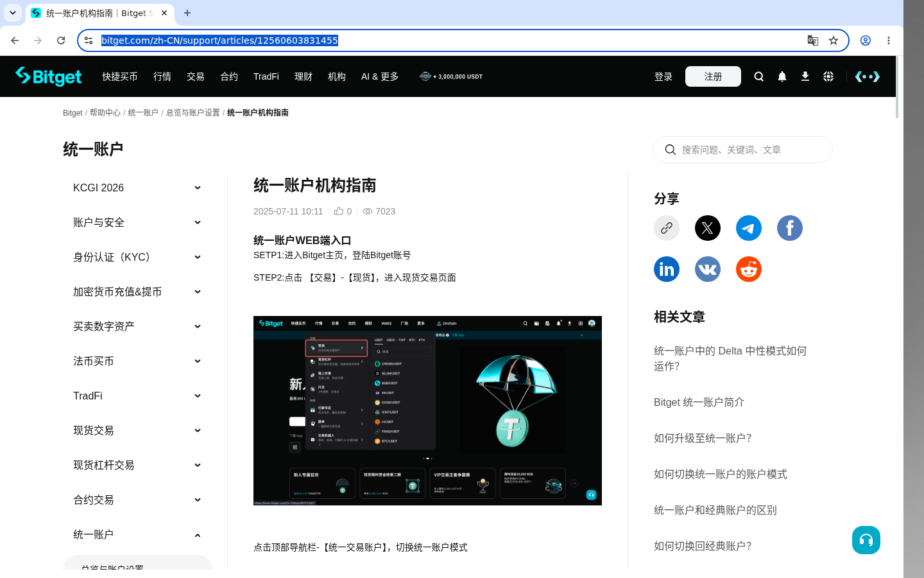Image resolution: width=924 pixels, height=578 pixels.
Task: Open TradFi top nav item
Action: pyautogui.click(x=266, y=76)
